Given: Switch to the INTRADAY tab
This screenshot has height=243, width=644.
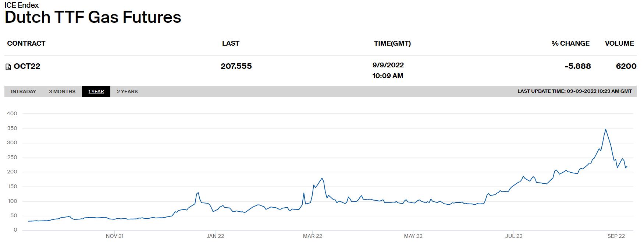Looking at the screenshot, I should 24,92.
